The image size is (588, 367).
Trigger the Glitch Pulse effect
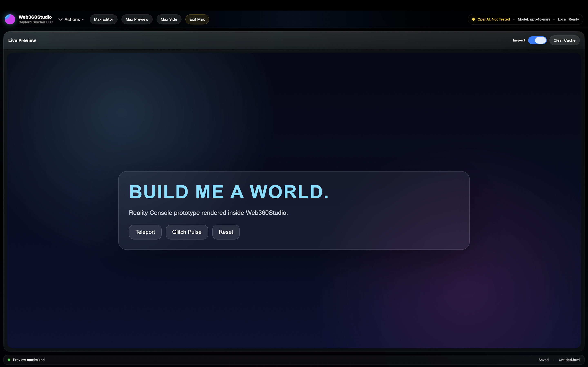pos(187,232)
